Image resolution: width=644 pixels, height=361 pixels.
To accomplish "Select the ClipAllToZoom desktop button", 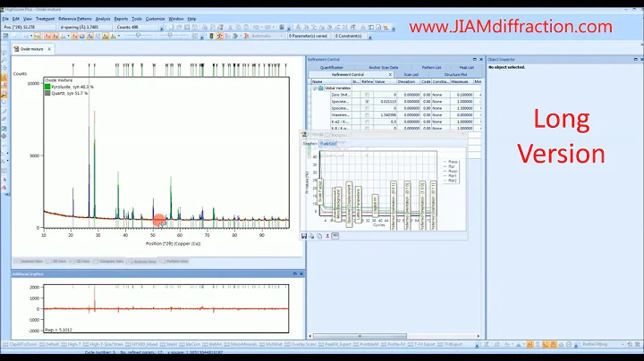I will point(20,345).
